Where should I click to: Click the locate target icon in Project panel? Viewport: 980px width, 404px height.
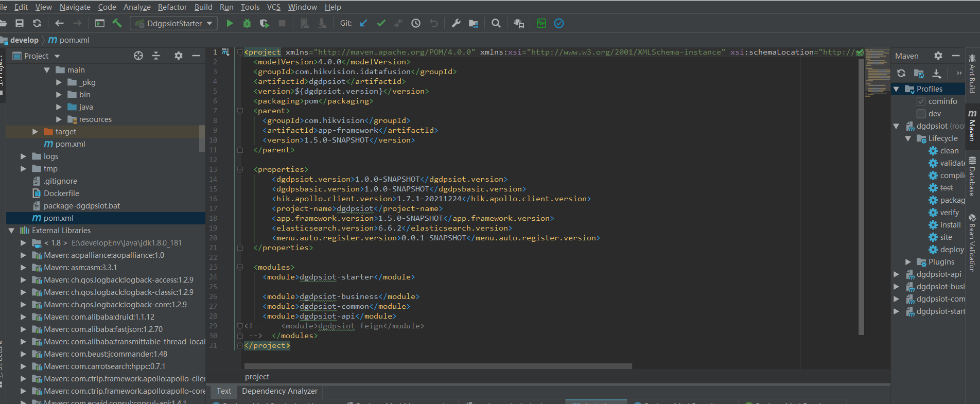click(x=138, y=56)
